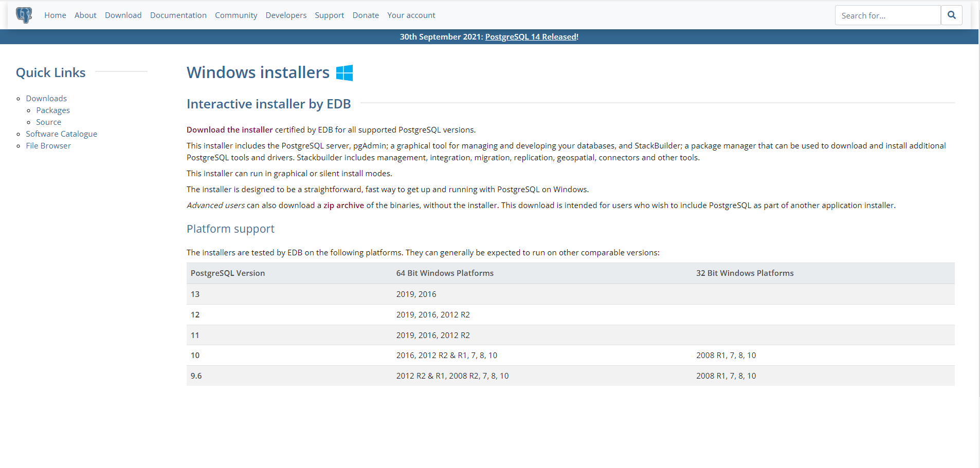Go to the About page
Screen dimensions: 980x468
click(x=85, y=15)
